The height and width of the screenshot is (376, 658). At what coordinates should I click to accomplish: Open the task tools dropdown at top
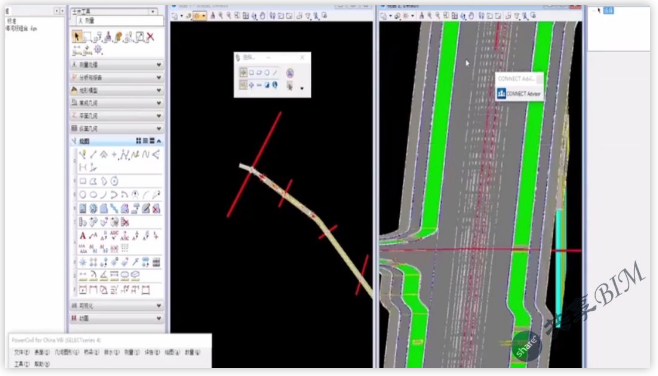click(114, 11)
